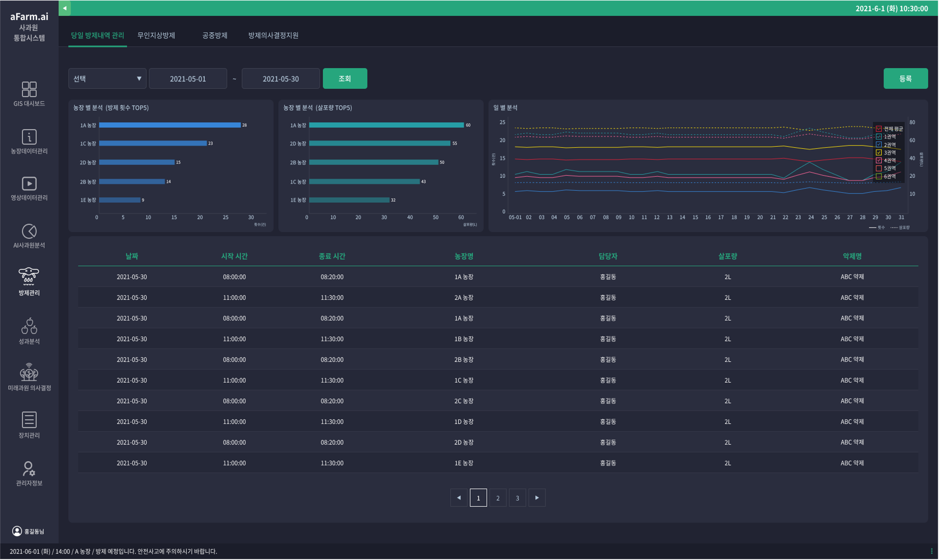Open the GIS 대시보드 sidebar icon

29,89
